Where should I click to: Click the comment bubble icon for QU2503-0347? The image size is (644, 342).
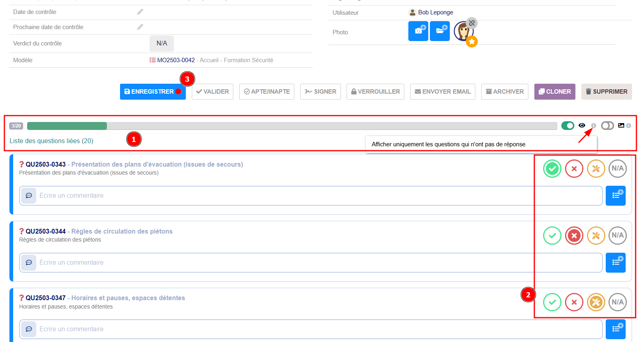[29, 329]
